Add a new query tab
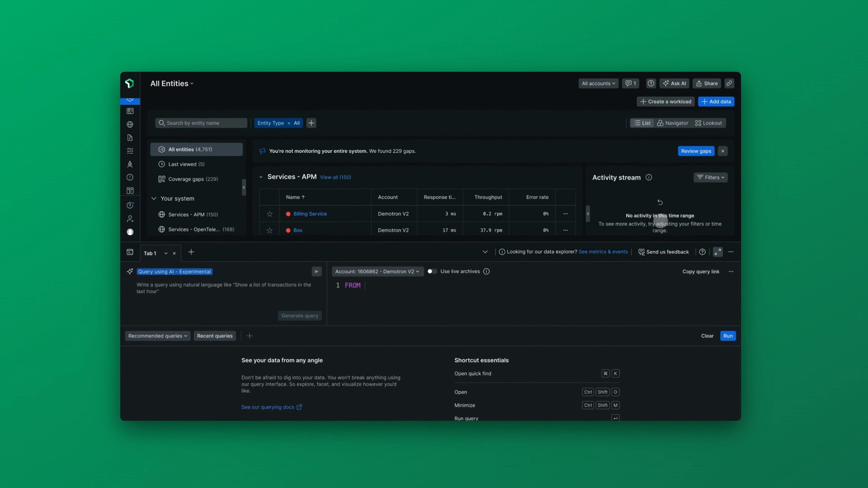 [191, 252]
